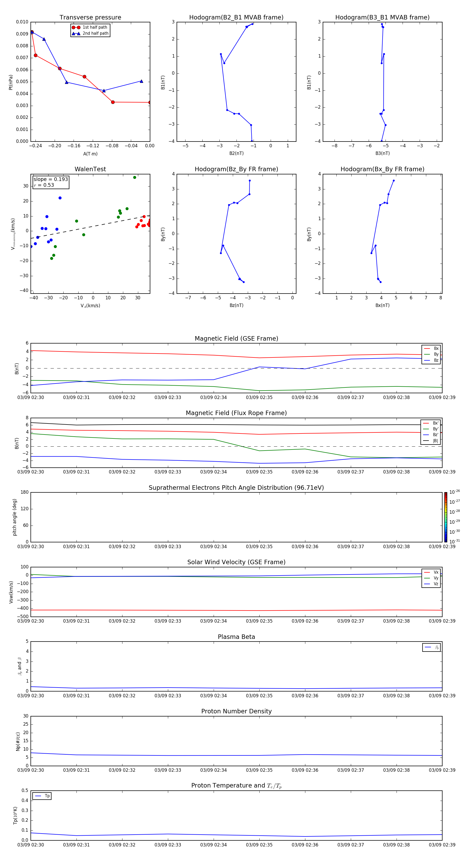This screenshot has width=473, height=868.
Task: Click the 'VA(km/s)' x-axis label of WalenTest
Action: pyautogui.click(x=90, y=306)
